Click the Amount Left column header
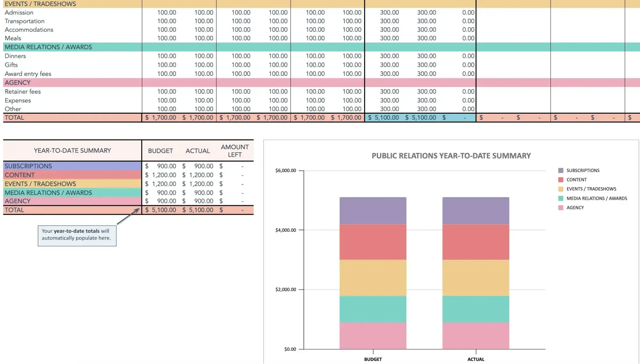 click(234, 151)
